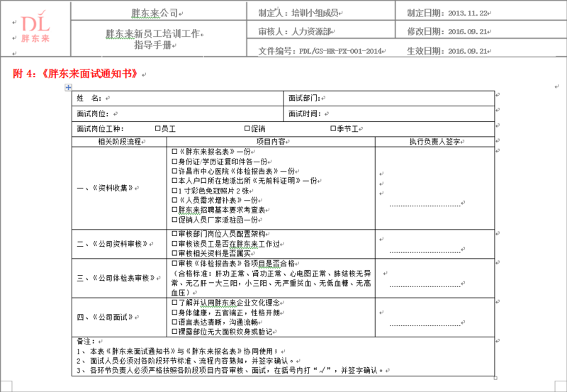
Task: Check the 身份证/学历证复印件 box
Action: (174, 162)
